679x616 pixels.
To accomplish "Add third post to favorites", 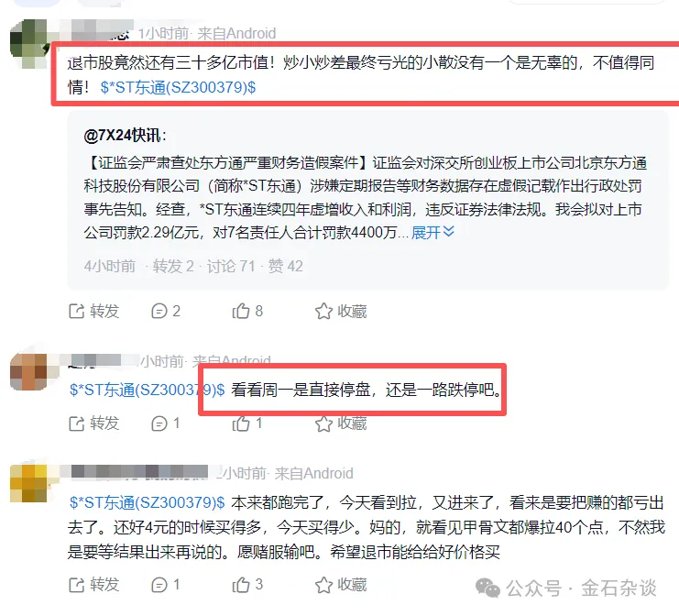I will (341, 585).
